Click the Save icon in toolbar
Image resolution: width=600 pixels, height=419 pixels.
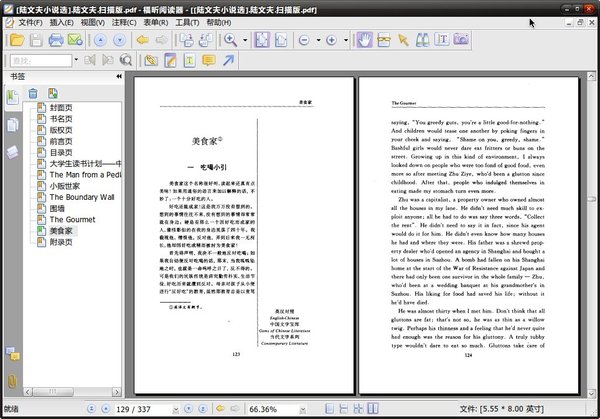point(36,40)
